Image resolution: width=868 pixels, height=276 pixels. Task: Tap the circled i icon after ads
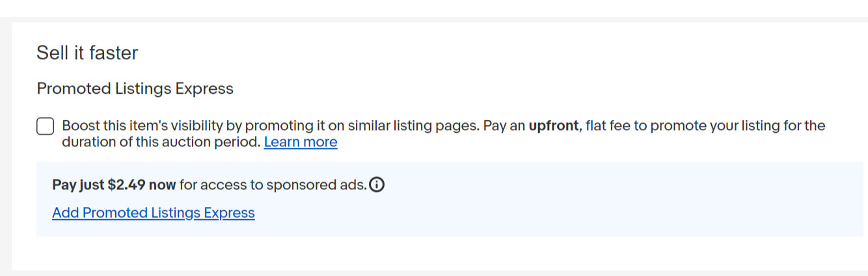click(x=377, y=185)
